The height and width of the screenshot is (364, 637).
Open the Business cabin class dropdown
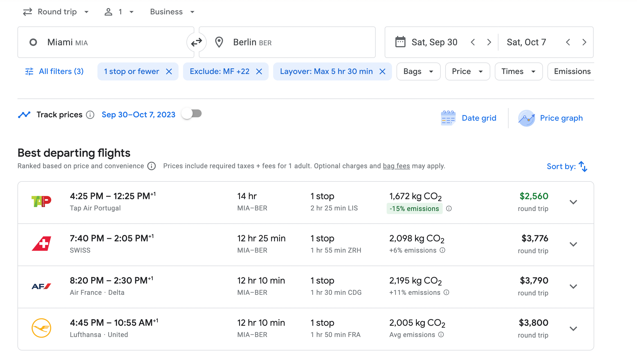(172, 12)
